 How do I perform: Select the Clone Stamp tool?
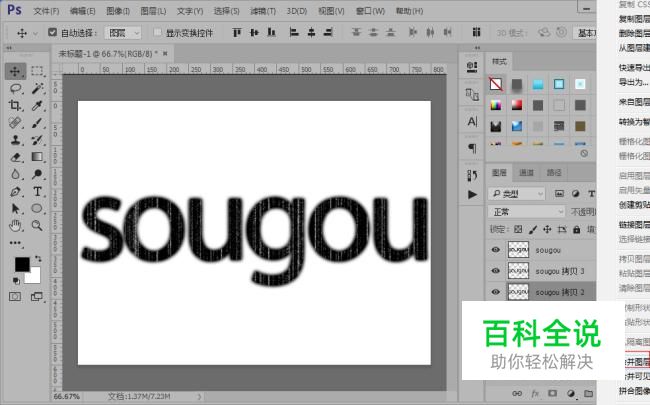click(x=15, y=140)
